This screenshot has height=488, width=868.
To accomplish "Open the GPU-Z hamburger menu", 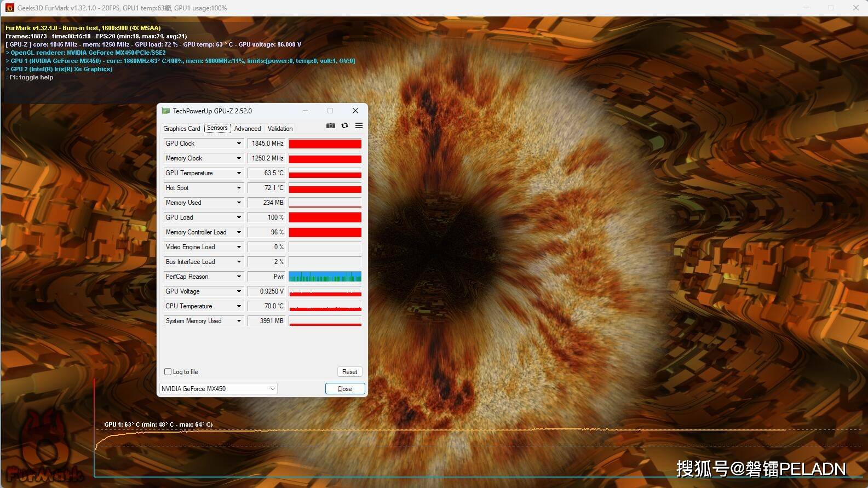I will [359, 125].
